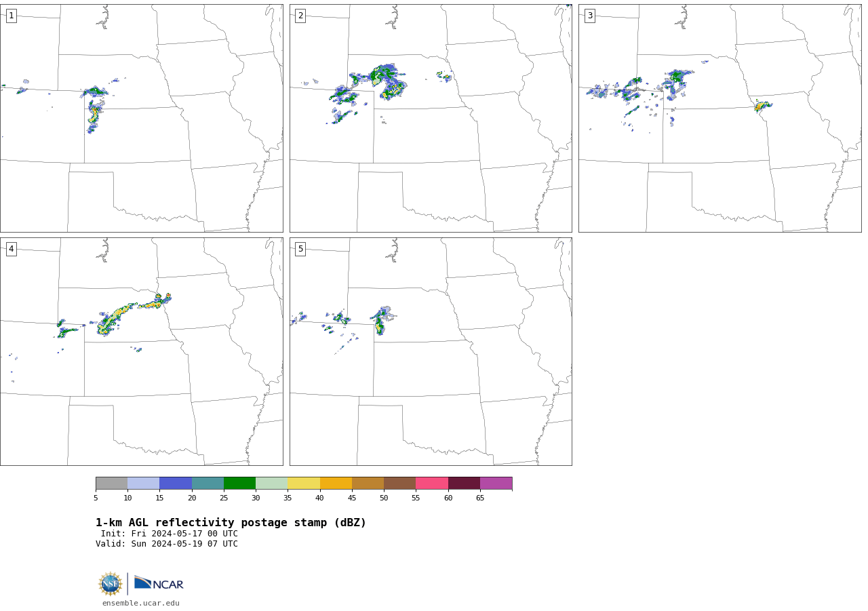Click the number label on panel 4

11,249
